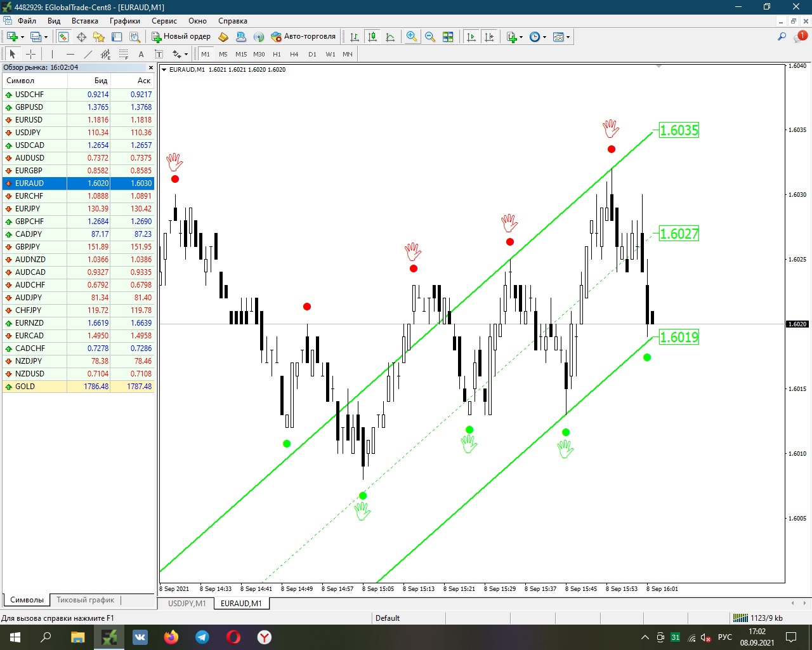
Task: Switch chart to line chart mode
Action: click(390, 37)
